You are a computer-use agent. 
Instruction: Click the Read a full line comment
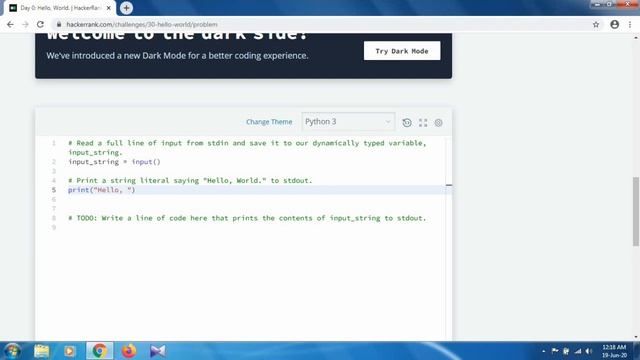point(247,147)
